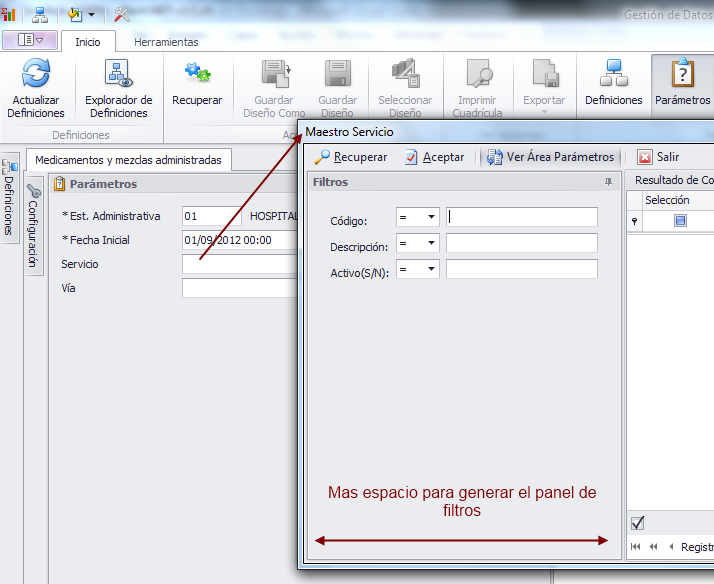The width and height of the screenshot is (714, 584).
Task: Toggle the checkmark box below results grid
Action: [638, 523]
